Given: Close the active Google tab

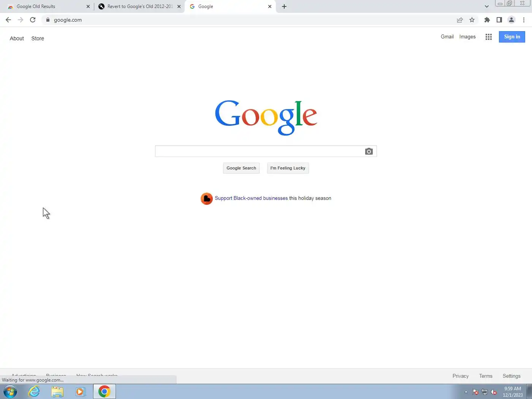Looking at the screenshot, I should pos(270,6).
